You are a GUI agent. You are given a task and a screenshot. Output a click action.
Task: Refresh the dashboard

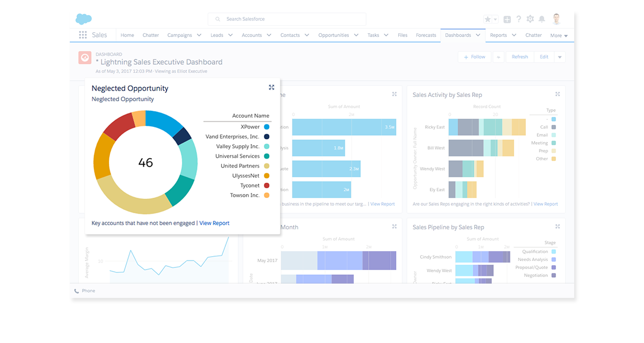click(x=519, y=57)
